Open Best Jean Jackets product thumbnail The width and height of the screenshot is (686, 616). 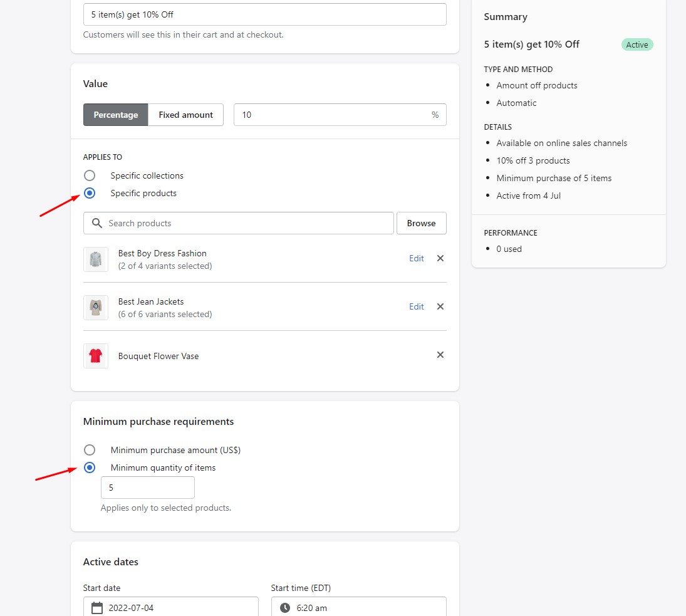tap(96, 308)
